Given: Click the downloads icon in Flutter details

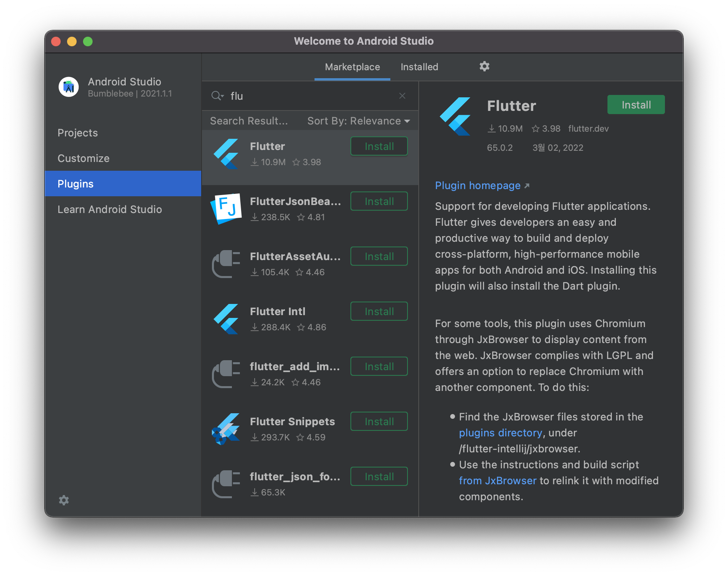Looking at the screenshot, I should [492, 128].
